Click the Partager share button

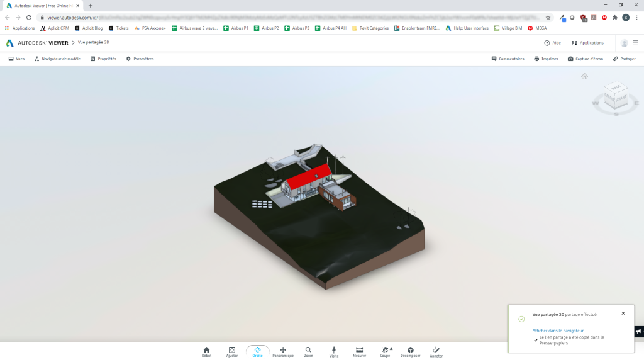click(624, 59)
